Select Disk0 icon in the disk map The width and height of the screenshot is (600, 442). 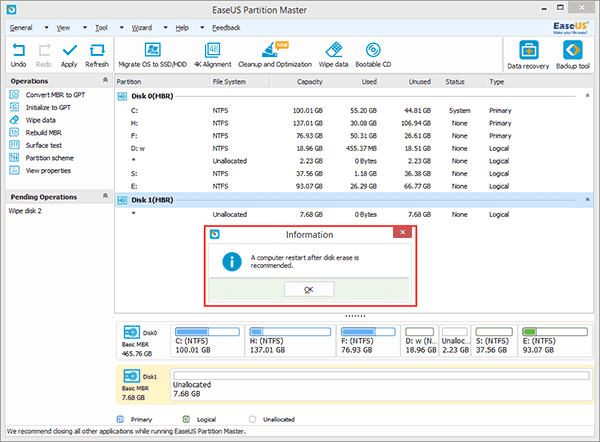click(x=132, y=332)
